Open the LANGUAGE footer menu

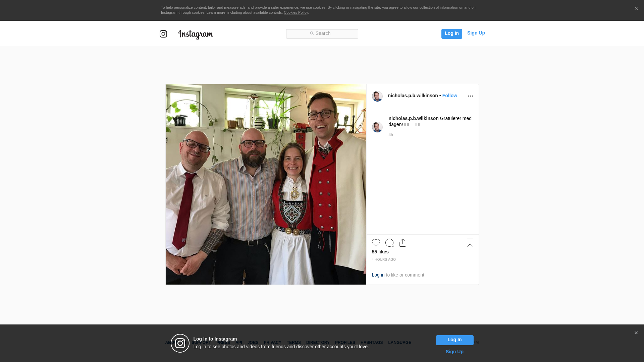(399, 343)
